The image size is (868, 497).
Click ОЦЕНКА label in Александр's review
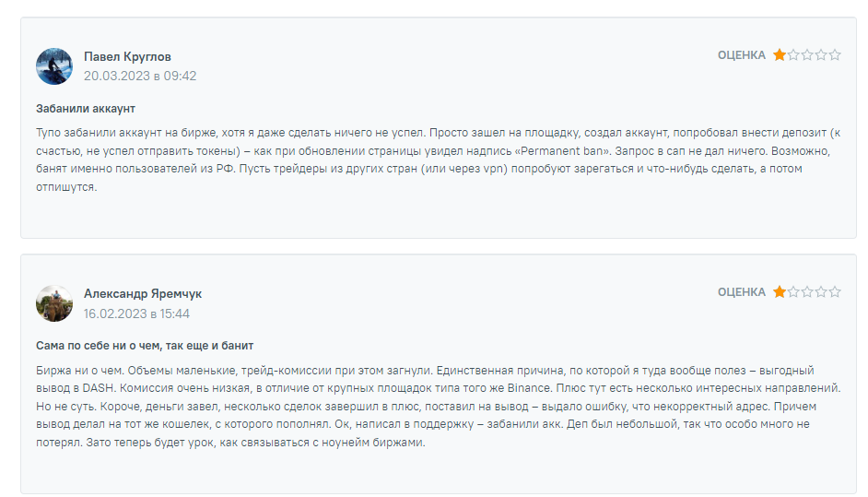coord(742,292)
